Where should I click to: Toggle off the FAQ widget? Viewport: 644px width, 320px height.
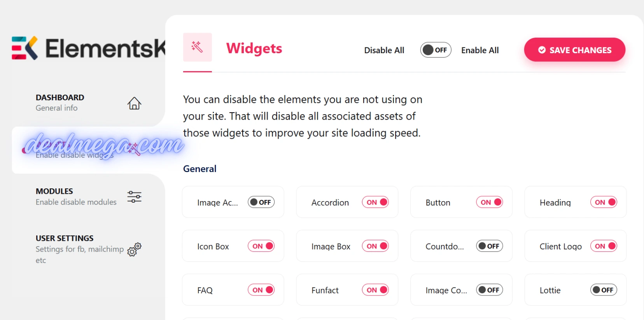pyautogui.click(x=261, y=290)
